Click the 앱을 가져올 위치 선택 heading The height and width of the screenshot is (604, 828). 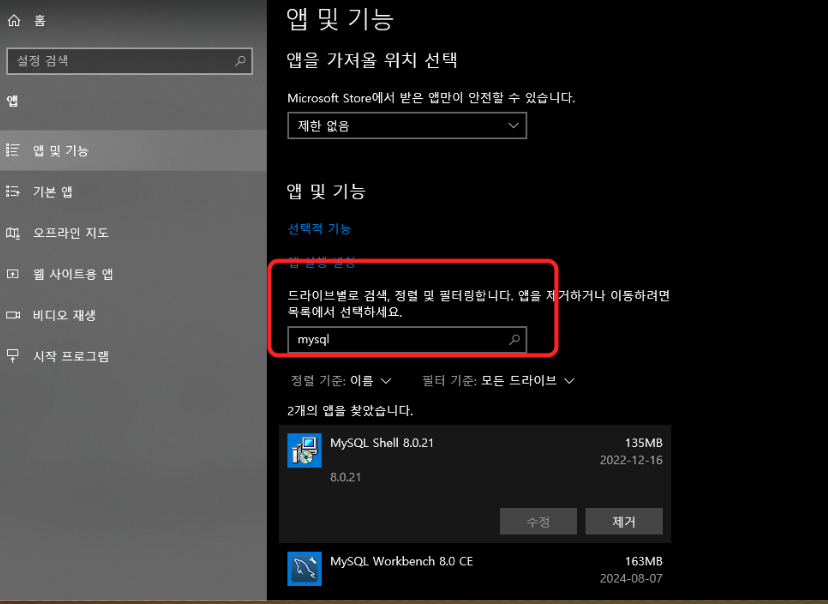point(372,60)
